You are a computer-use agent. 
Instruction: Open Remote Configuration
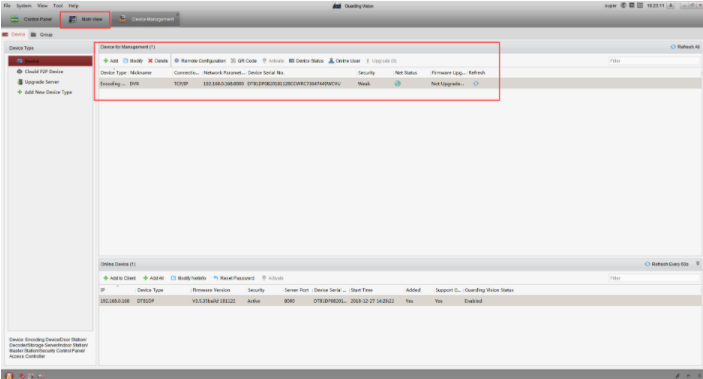coord(200,61)
